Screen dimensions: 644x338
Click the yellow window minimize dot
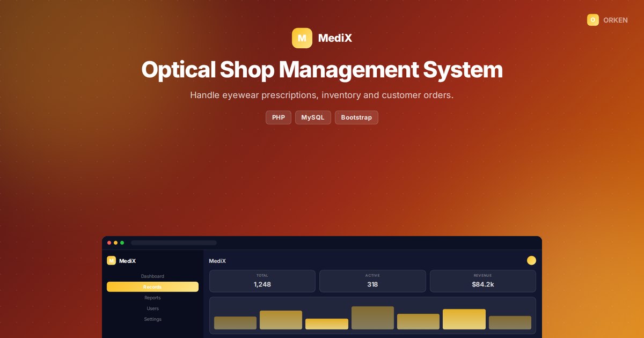tap(116, 243)
